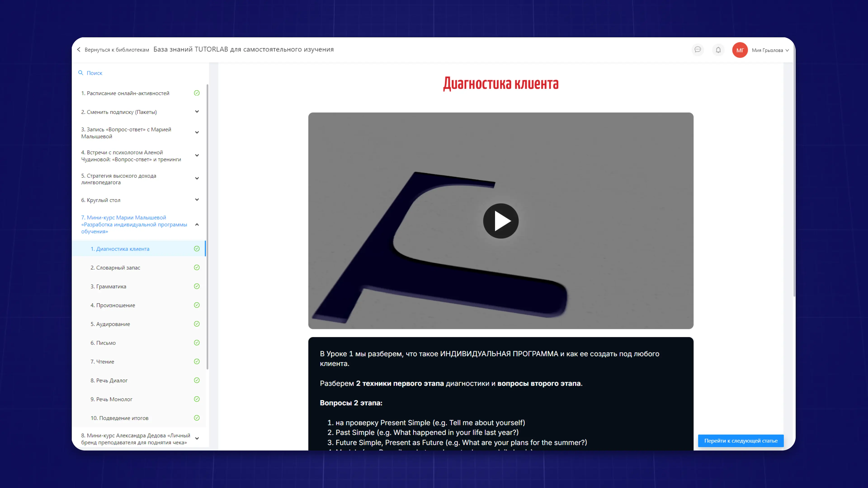Image resolution: width=868 pixels, height=488 pixels.
Task: Toggle completion mark for Словарный запас
Action: (x=197, y=267)
